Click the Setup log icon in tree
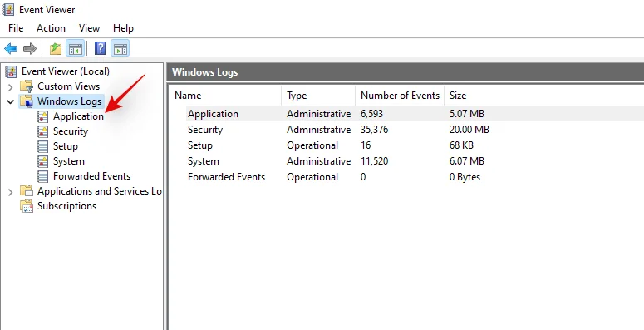This screenshot has height=330, width=644. (42, 146)
